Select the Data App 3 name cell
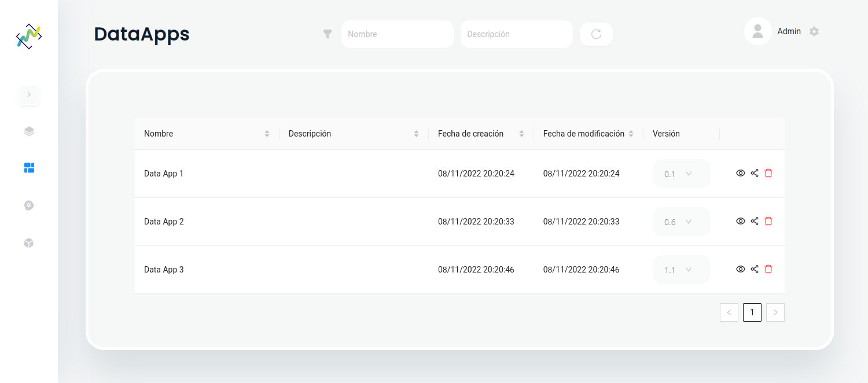868x383 pixels. point(207,270)
